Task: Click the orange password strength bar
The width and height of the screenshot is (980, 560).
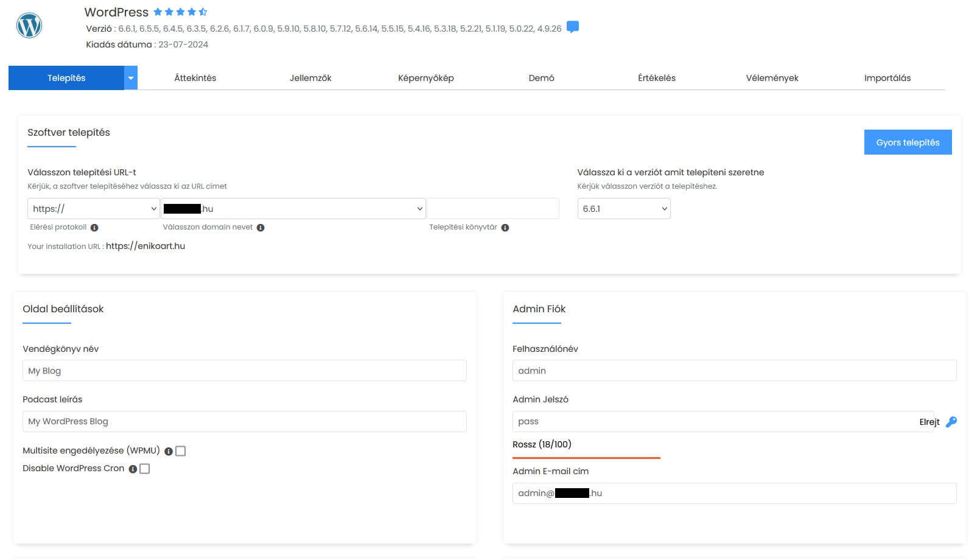Action: (x=586, y=457)
